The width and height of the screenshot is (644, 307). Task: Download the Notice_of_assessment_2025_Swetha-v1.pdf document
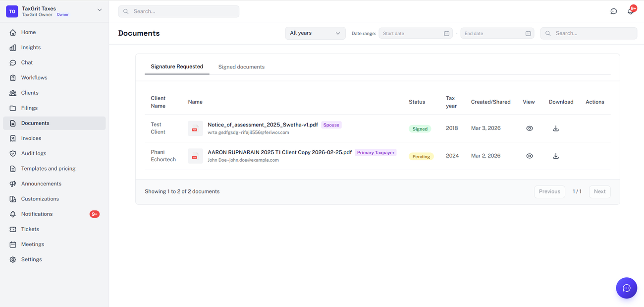[x=556, y=128]
